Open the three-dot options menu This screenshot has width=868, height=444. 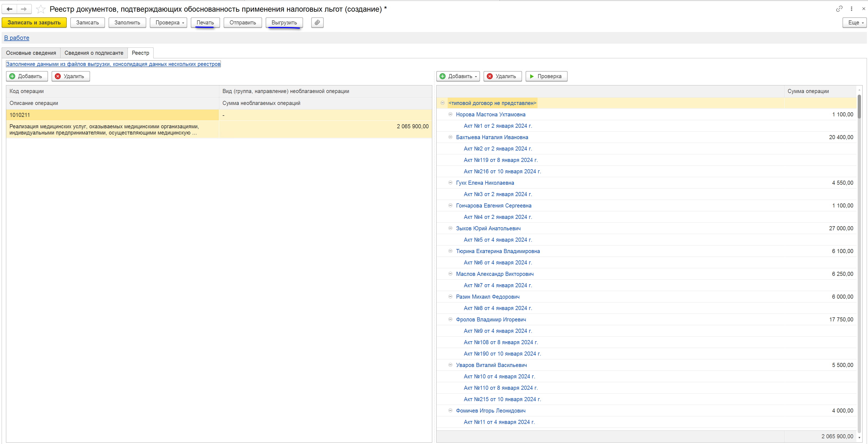pyautogui.click(x=851, y=9)
